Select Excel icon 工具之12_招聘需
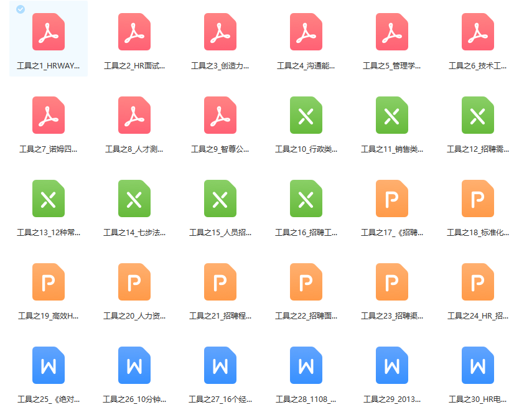Viewport: 514px width, 420px height. 478,115
